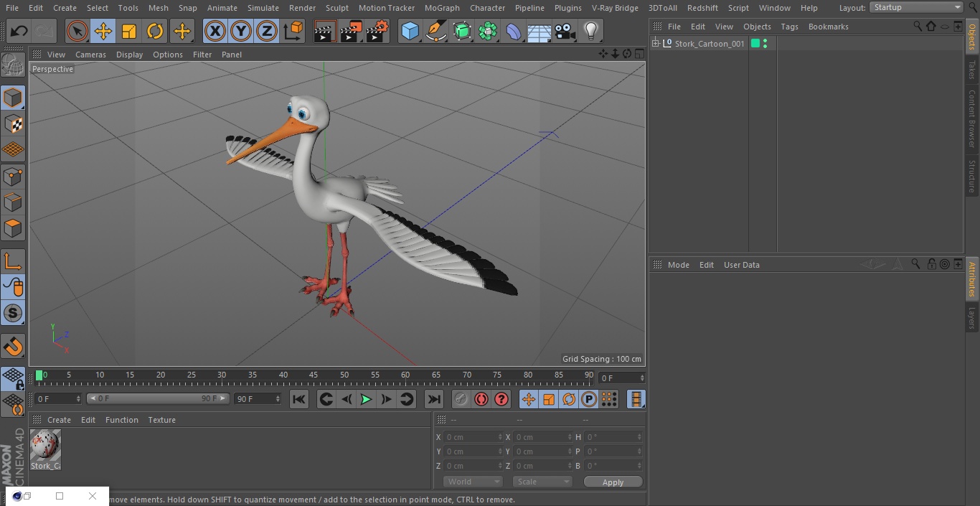
Task: Click the Coordinate System icon
Action: click(x=293, y=32)
